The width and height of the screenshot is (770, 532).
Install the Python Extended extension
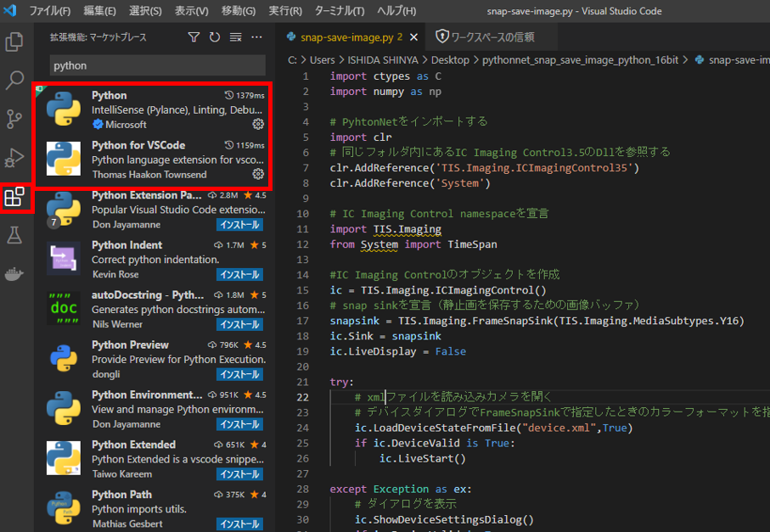[x=239, y=474]
